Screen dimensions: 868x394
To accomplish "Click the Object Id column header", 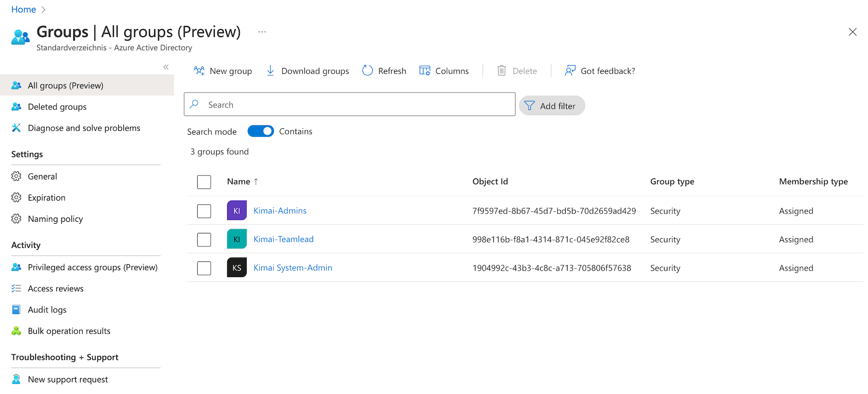I will point(490,181).
